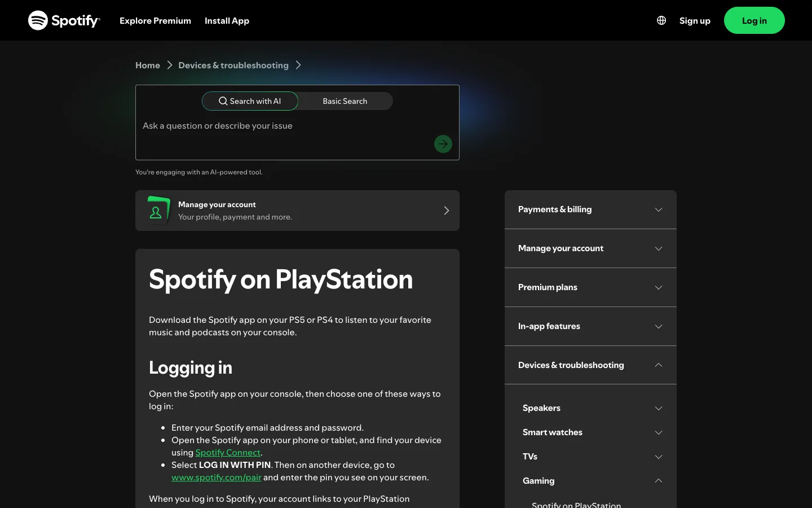This screenshot has width=812, height=508.
Task: Expand Payments & billing section
Action: 590,209
